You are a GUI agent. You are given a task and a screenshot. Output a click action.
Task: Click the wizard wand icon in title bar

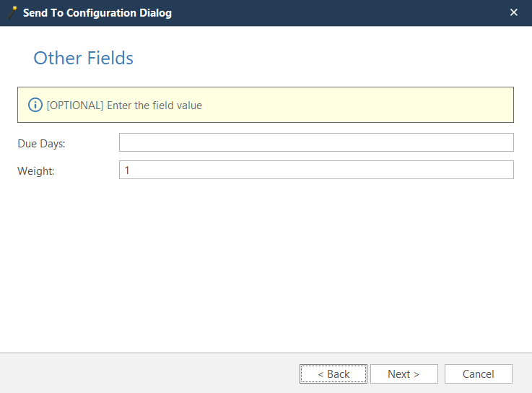click(x=12, y=12)
